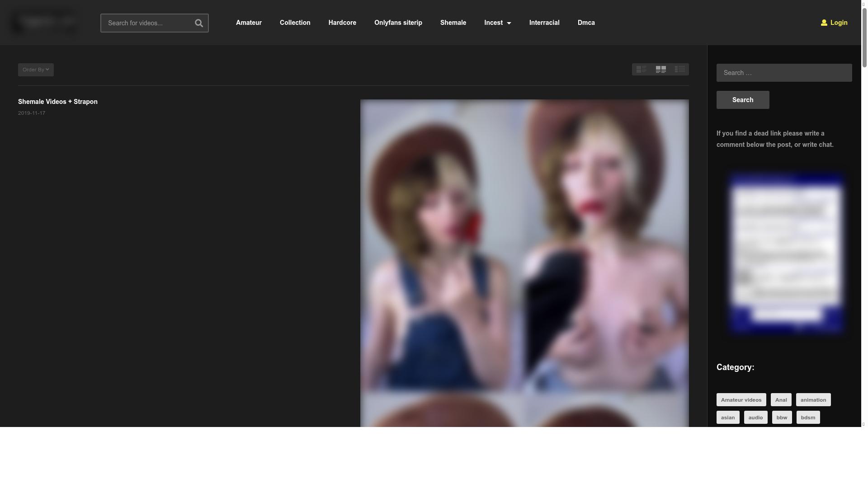The height and width of the screenshot is (488, 868).
Task: Click the sidebar 'Search …' input box
Action: tap(784, 73)
